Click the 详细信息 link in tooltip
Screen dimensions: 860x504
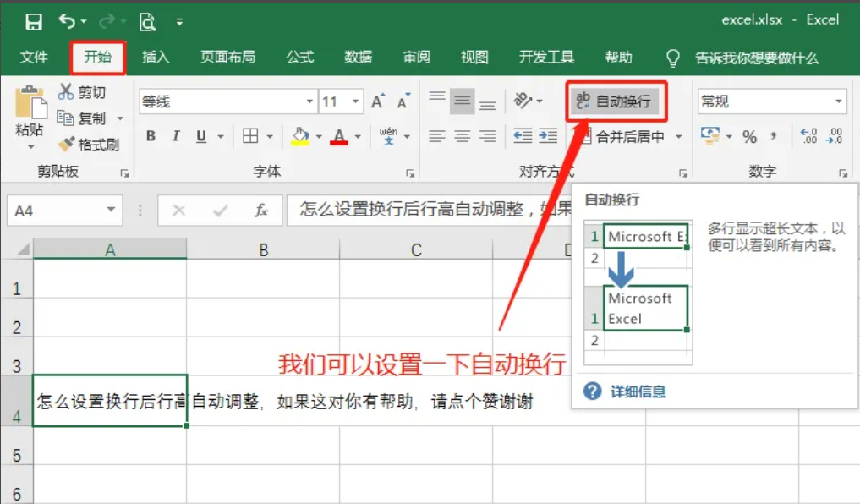pos(638,392)
